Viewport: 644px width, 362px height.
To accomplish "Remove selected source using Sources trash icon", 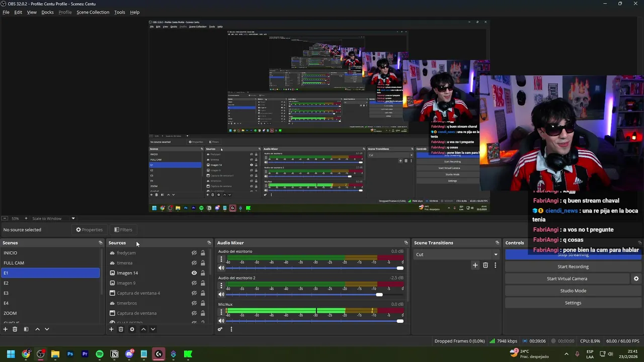I will (121, 329).
